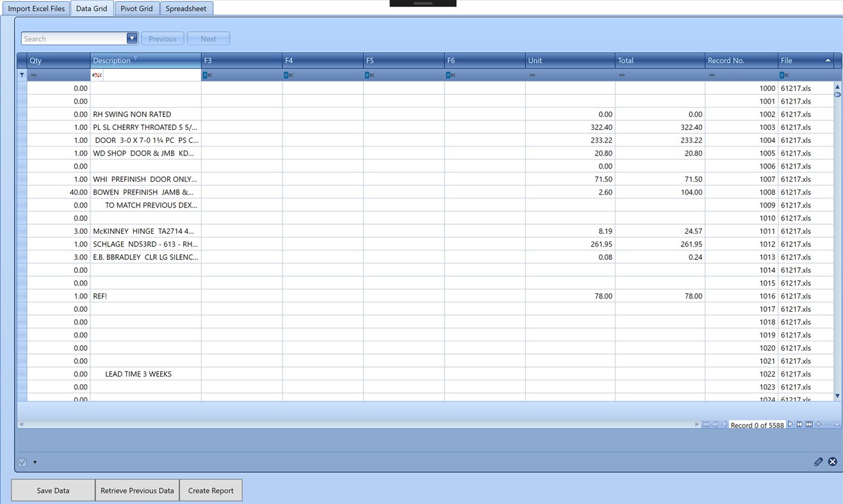
Task: Open the Unit column filter condition selector
Action: tap(533, 75)
